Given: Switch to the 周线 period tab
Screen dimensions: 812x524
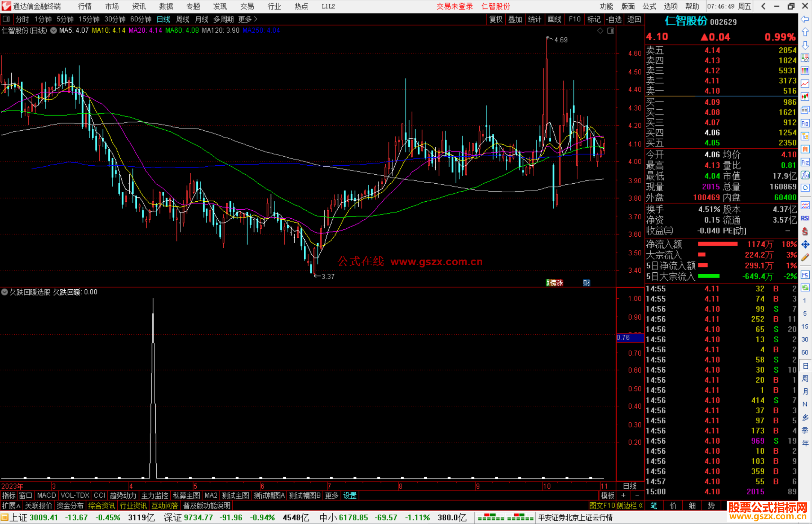Looking at the screenshot, I should click(x=182, y=19).
